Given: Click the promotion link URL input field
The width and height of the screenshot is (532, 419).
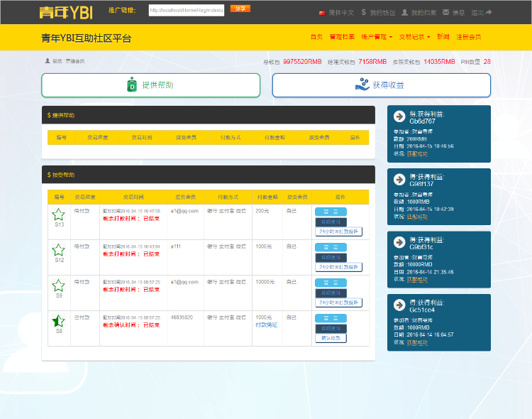Looking at the screenshot, I should coord(187,11).
